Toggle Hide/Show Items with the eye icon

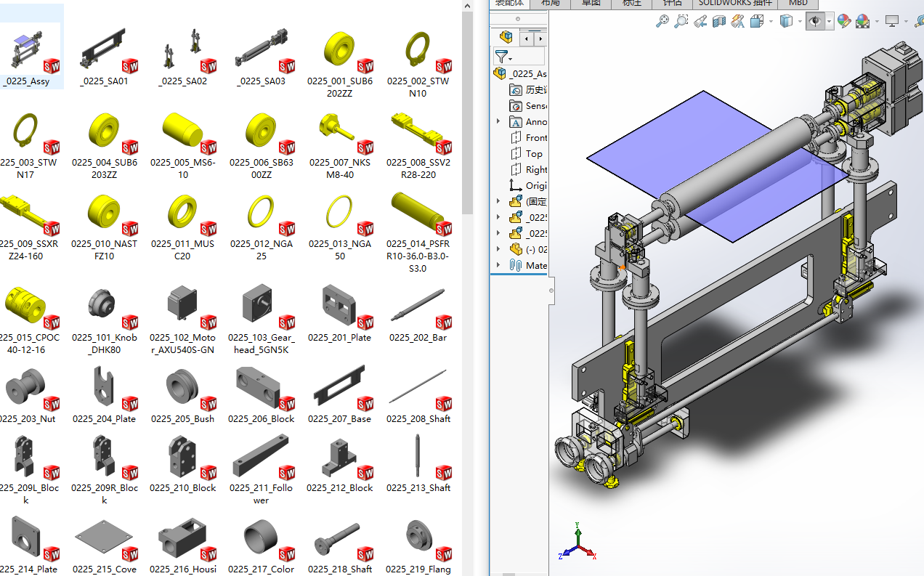(x=815, y=20)
